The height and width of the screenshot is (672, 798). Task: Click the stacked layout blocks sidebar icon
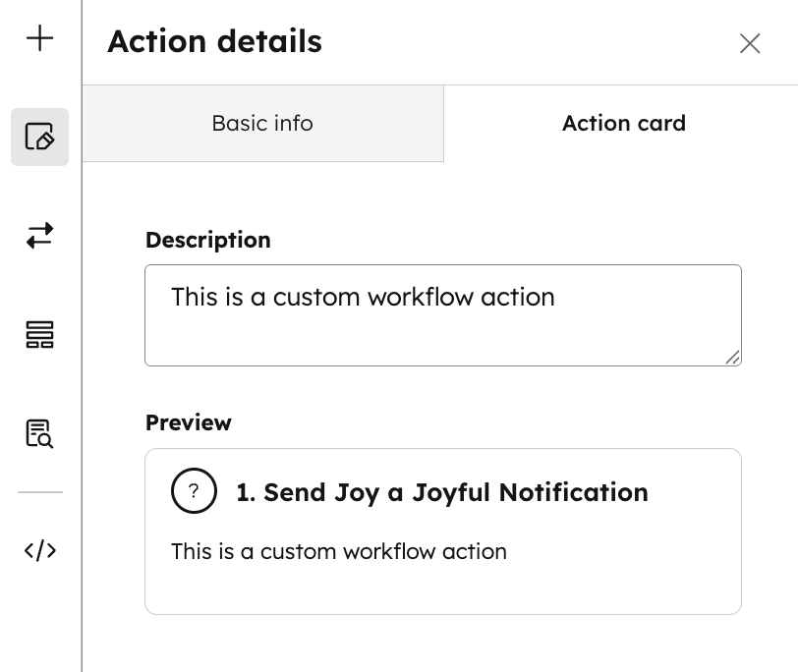pyautogui.click(x=39, y=334)
